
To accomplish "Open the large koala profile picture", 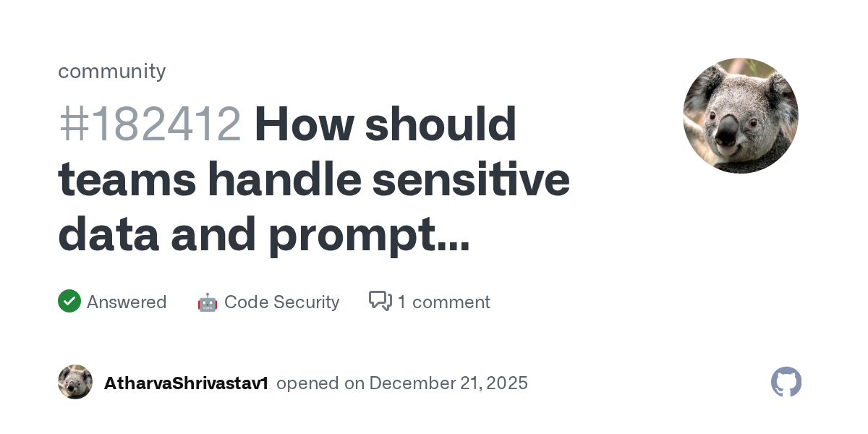I will [x=740, y=116].
